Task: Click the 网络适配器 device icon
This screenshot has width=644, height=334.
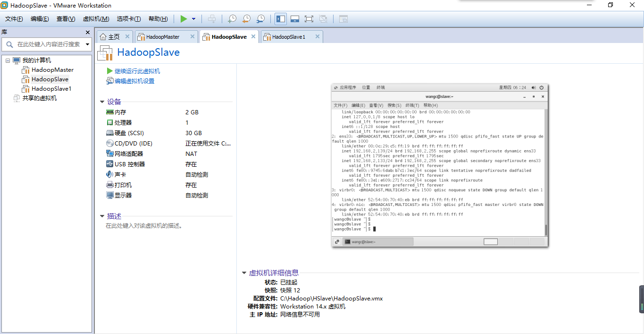Action: tap(110, 154)
